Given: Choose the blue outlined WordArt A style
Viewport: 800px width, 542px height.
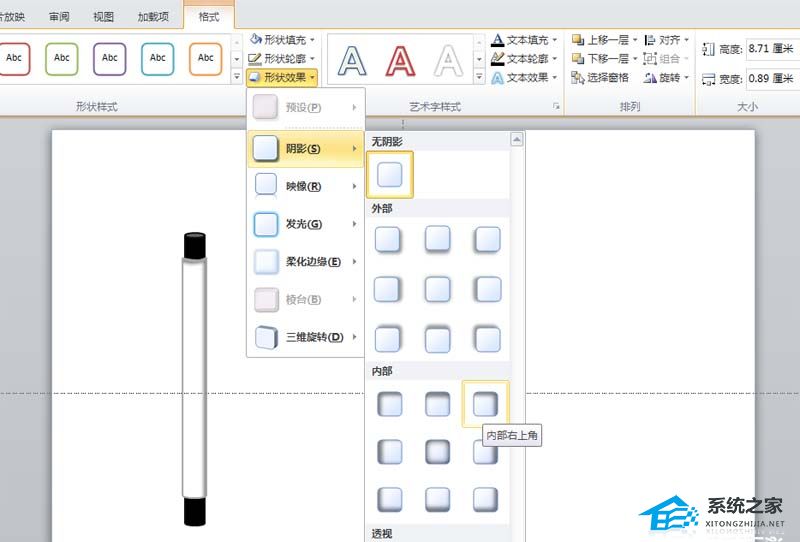Looking at the screenshot, I should coord(352,60).
